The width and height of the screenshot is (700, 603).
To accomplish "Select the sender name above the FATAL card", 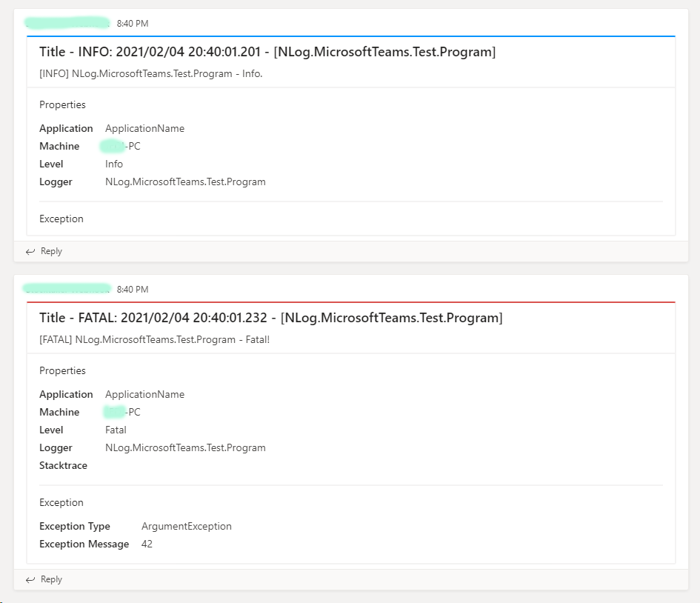I will tap(67, 289).
